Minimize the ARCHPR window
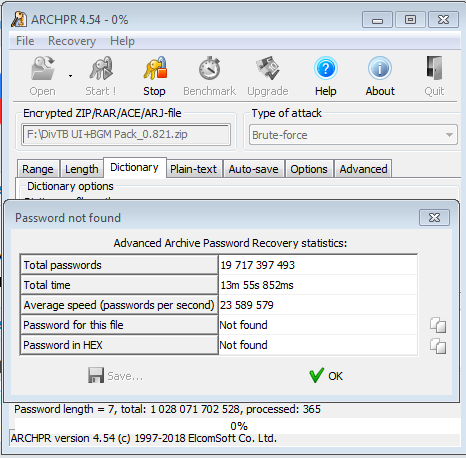The height and width of the screenshot is (458, 466). pos(377,20)
